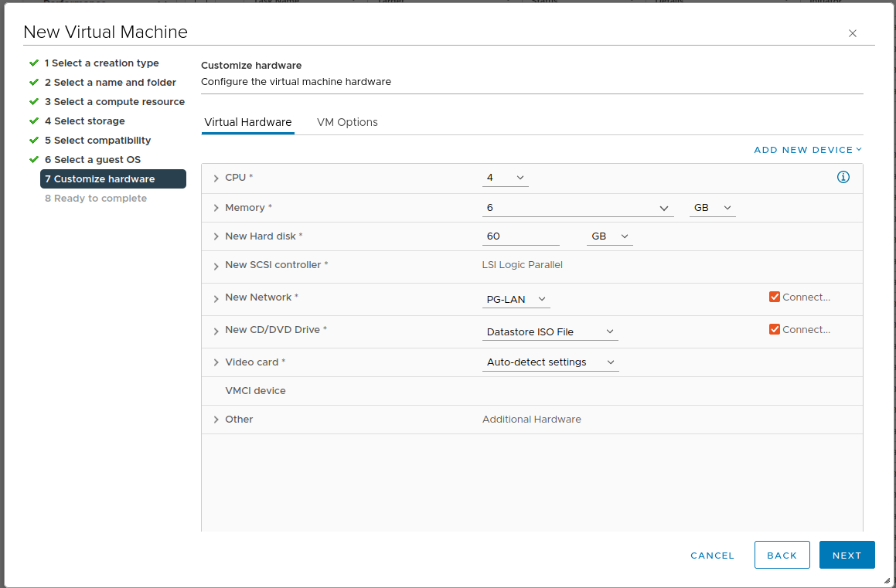This screenshot has height=588, width=896.
Task: Open the Datastore ISO File dropdown
Action: click(x=550, y=332)
